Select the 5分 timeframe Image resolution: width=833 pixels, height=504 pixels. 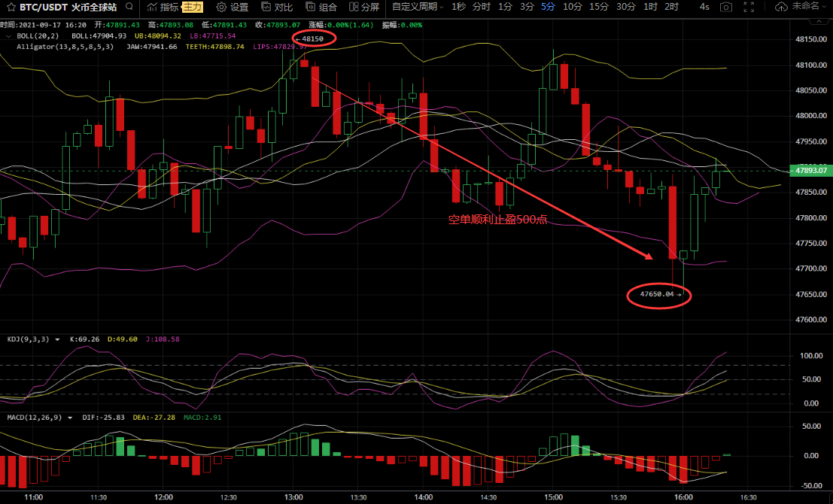pos(549,7)
